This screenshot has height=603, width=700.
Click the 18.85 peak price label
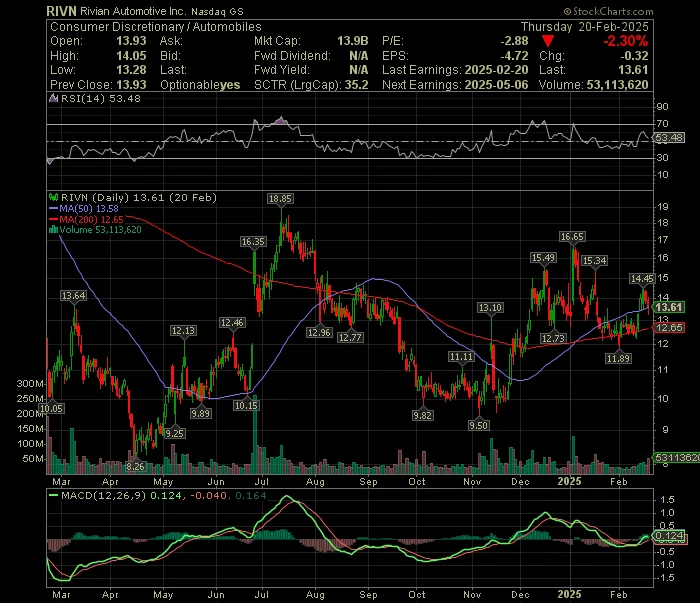(280, 199)
